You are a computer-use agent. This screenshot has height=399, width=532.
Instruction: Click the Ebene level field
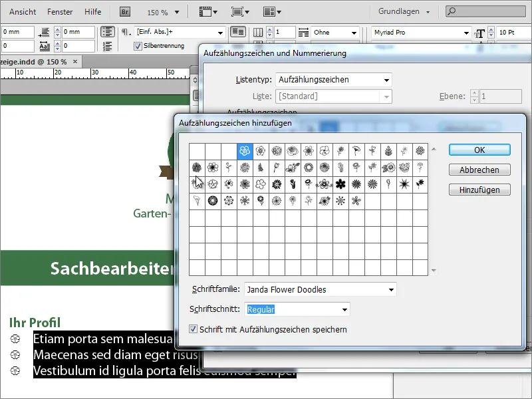(499, 96)
